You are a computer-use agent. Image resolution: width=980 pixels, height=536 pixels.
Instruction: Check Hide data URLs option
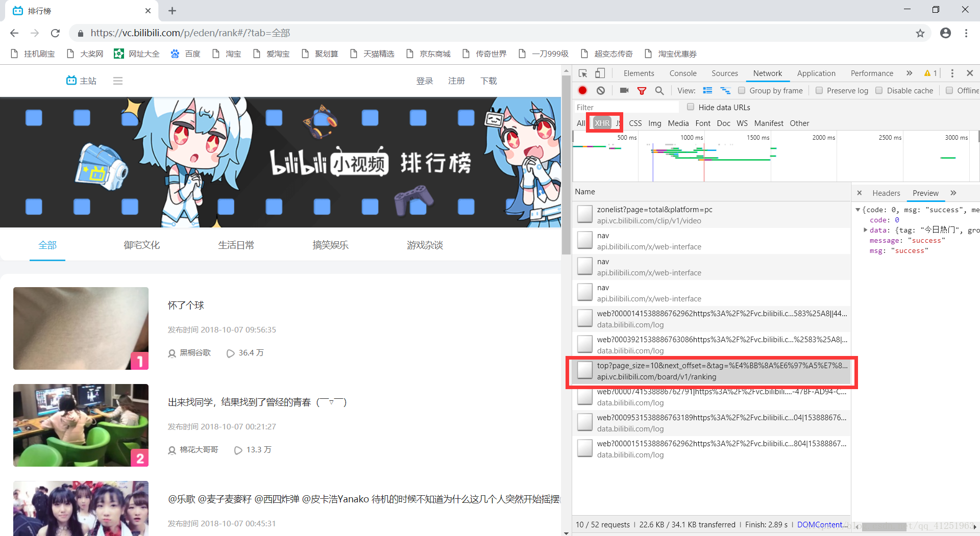(691, 107)
